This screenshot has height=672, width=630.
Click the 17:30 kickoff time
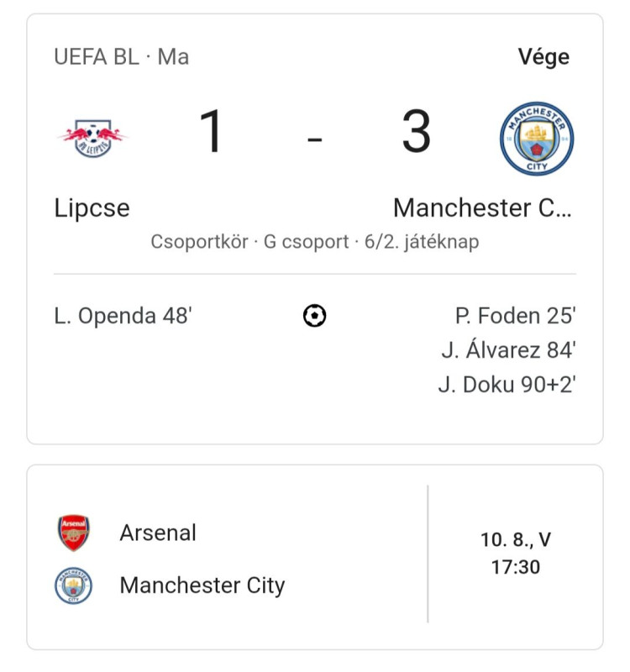point(516,567)
